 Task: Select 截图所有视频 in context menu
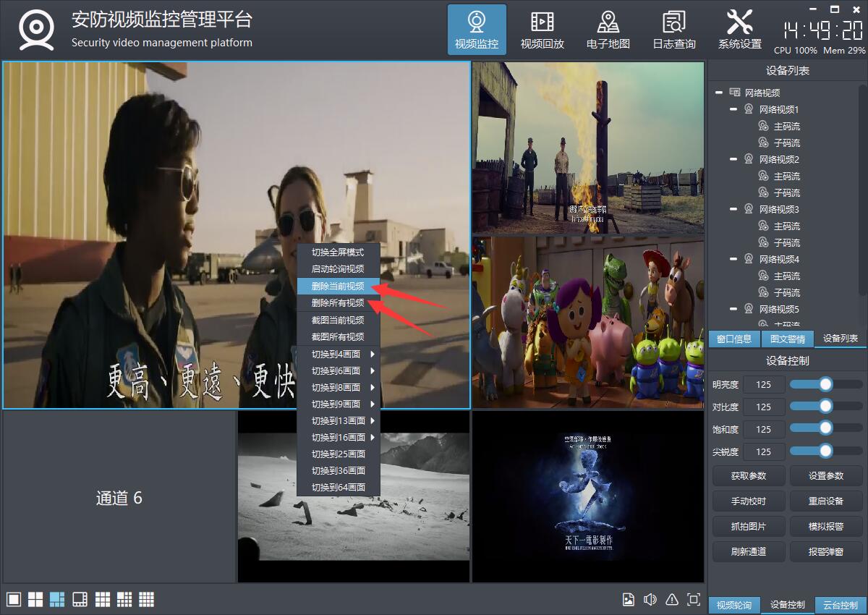tap(338, 336)
